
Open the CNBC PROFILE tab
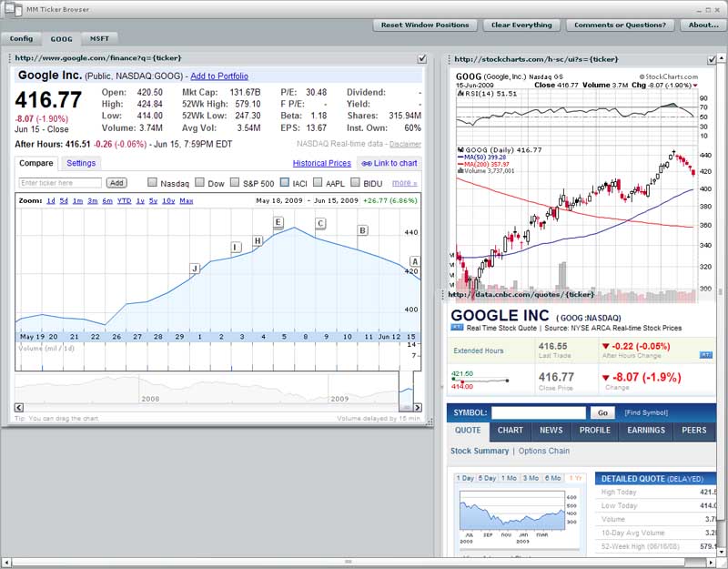pos(595,431)
